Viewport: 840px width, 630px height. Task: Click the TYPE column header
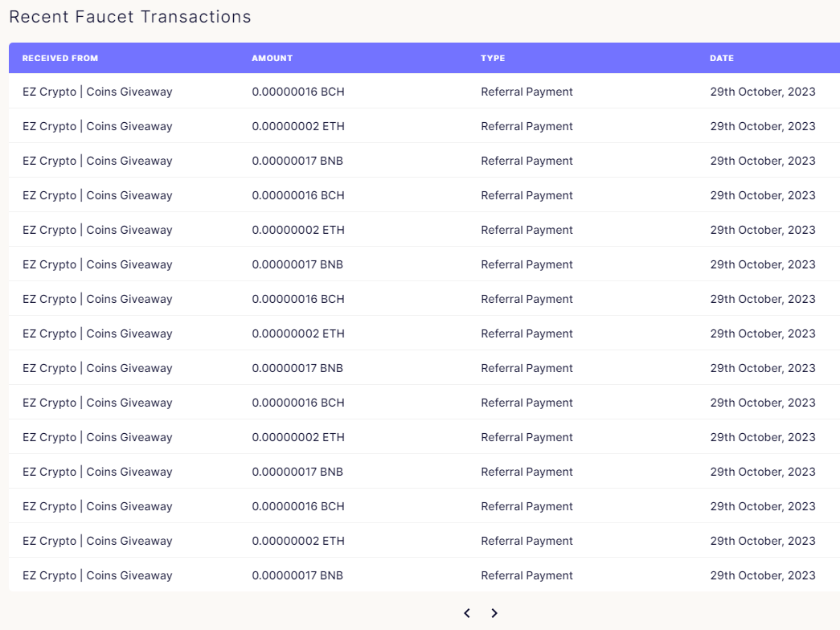493,58
